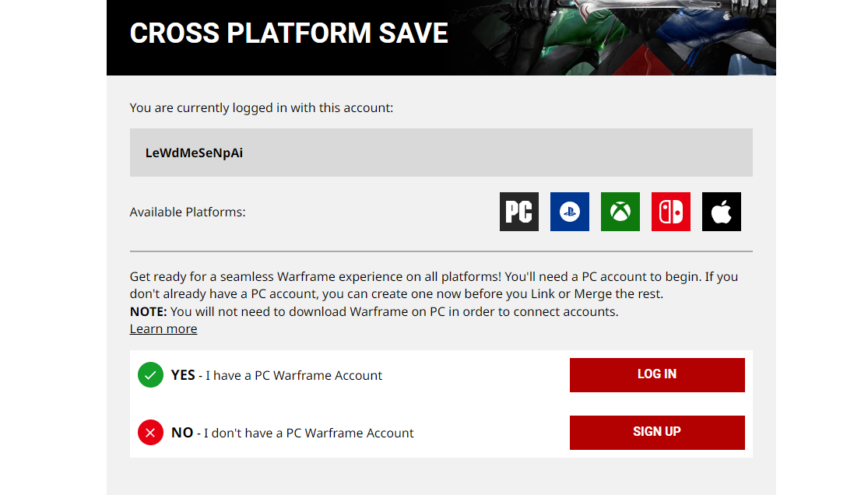Click the red X circle next to NO
This screenshot has height=495, width=868.
coord(150,433)
